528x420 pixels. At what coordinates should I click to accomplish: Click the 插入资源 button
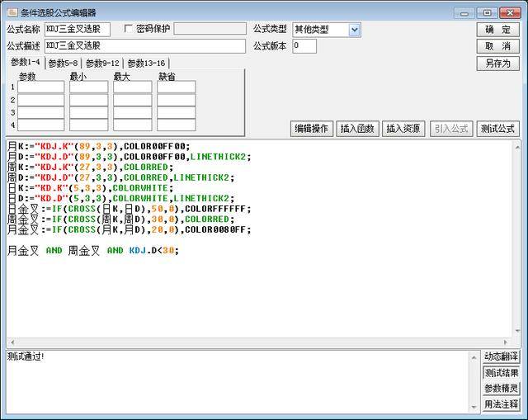pyautogui.click(x=403, y=129)
